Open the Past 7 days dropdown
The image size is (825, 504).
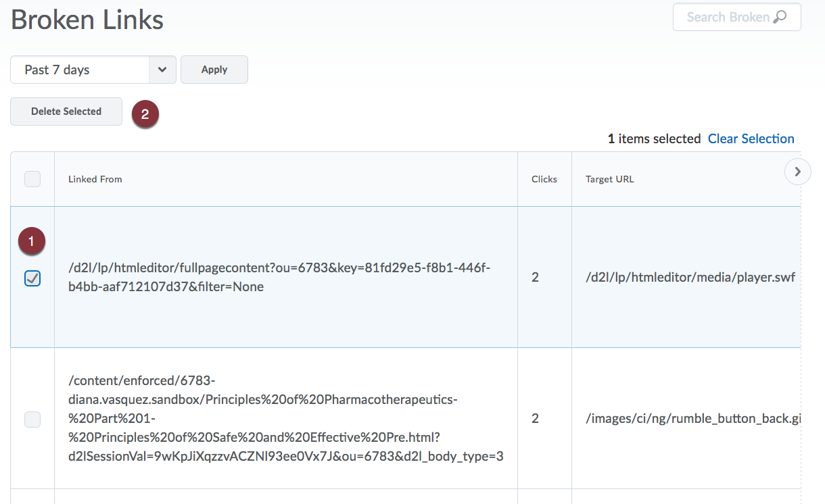click(x=93, y=70)
